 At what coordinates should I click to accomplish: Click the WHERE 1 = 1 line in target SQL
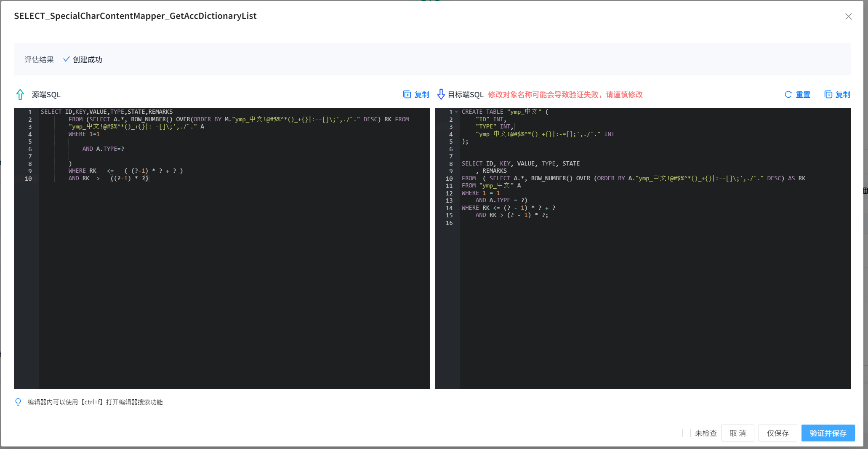480,193
